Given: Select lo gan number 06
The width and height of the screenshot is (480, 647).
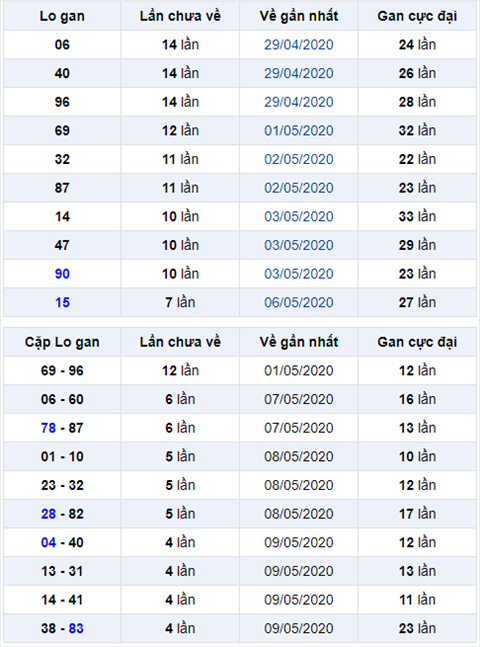Looking at the screenshot, I should pyautogui.click(x=62, y=45).
